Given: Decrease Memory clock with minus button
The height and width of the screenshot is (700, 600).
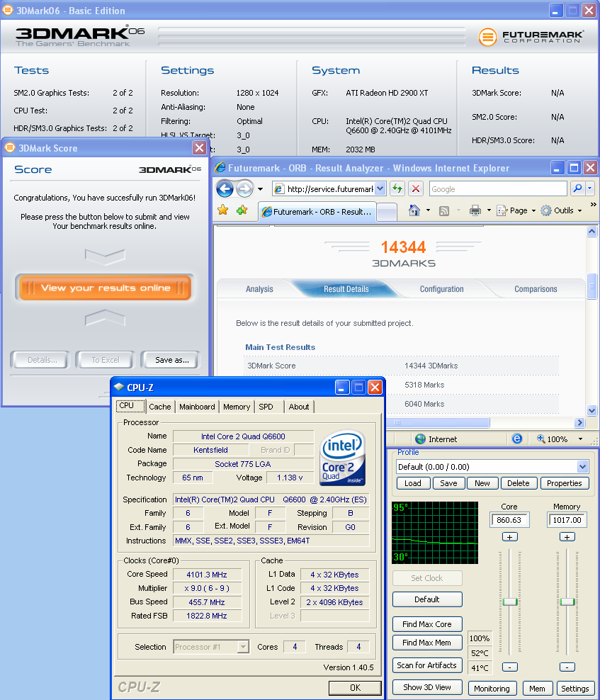Looking at the screenshot, I should click(567, 667).
